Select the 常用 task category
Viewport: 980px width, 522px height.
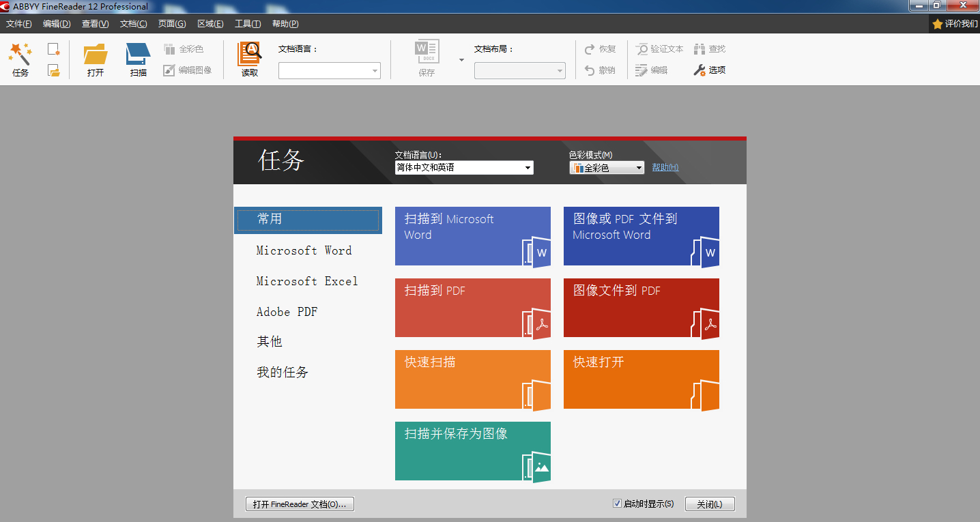308,220
